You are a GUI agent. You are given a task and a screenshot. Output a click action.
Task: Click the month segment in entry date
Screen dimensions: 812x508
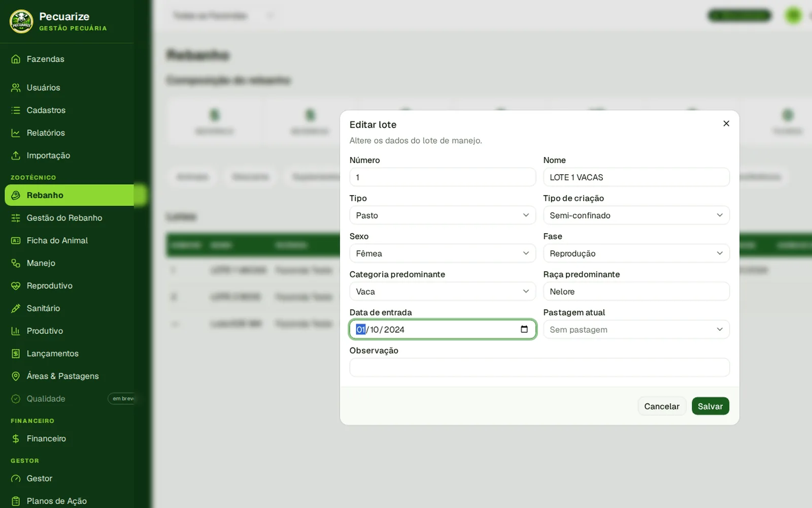click(x=375, y=330)
